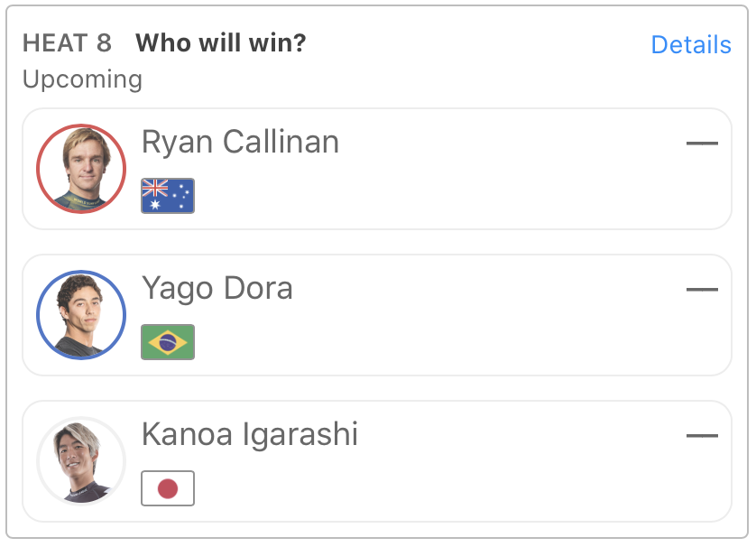Click the dash icon beside Ryan Callinan
Image resolution: width=756 pixels, height=547 pixels.
pyautogui.click(x=702, y=144)
